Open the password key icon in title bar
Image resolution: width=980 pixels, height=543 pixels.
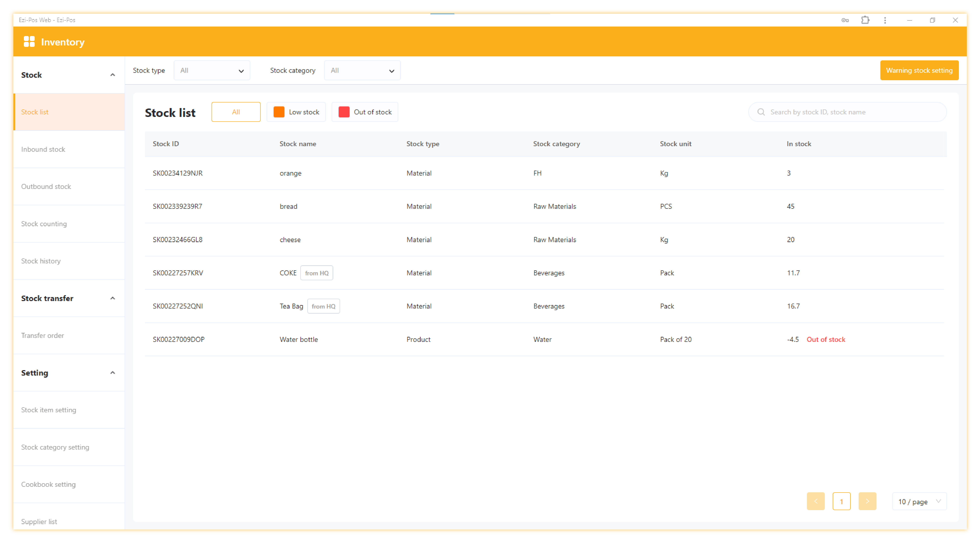(845, 20)
